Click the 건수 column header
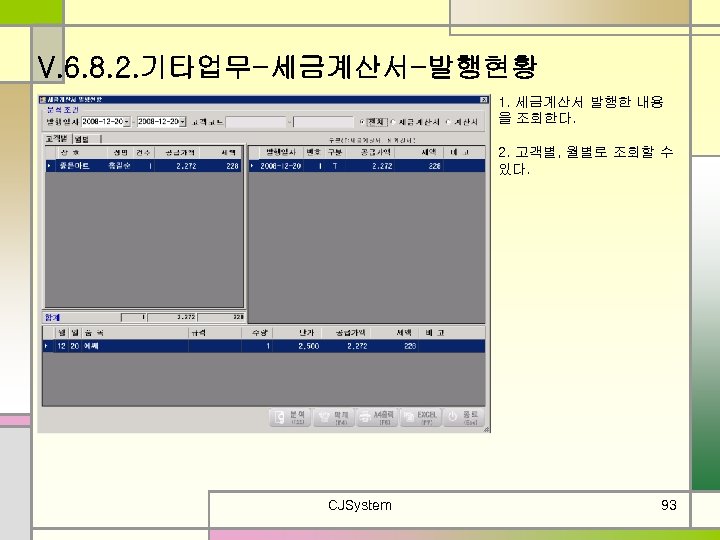Image resolution: width=720 pixels, height=540 pixels. [x=143, y=152]
